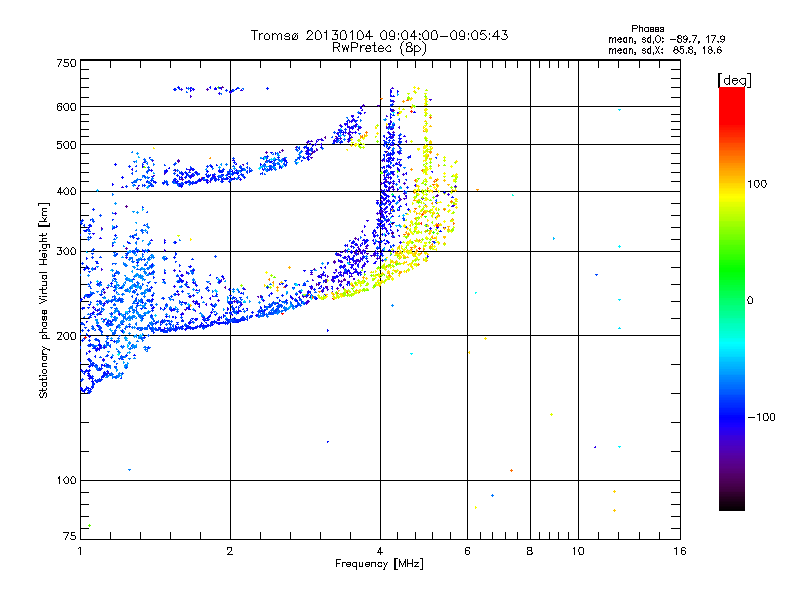Viewport: 800px width, 600px height.
Task: Pick the black bottom of the phase colorbar
Action: pos(732,504)
